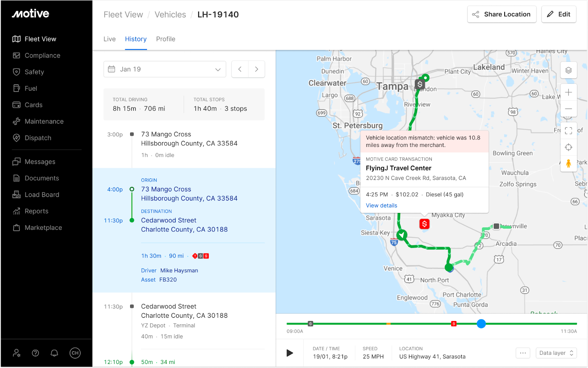Recenter map with crosshair icon
The height and width of the screenshot is (368, 588).
(x=569, y=147)
